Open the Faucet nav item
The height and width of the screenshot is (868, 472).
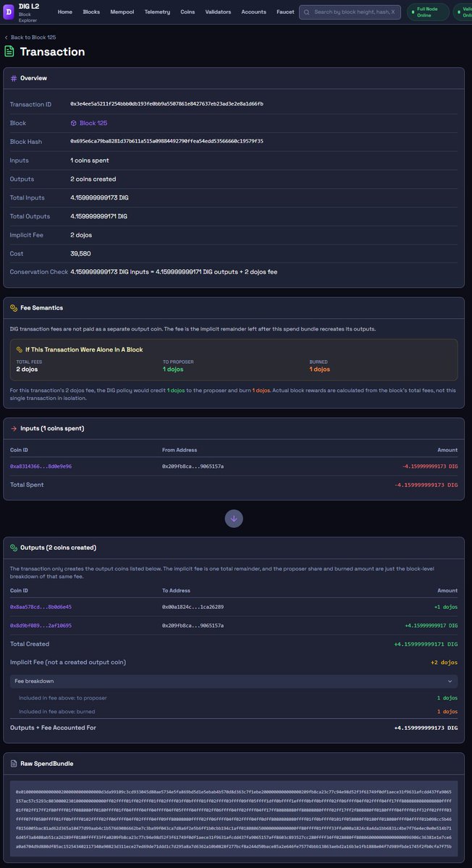(285, 12)
